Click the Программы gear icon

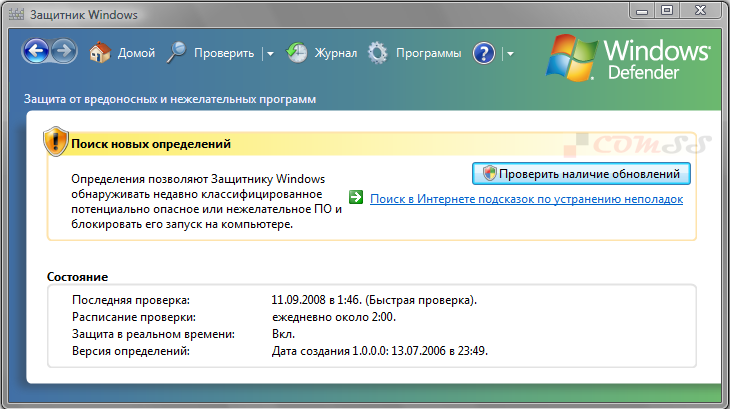pos(378,53)
